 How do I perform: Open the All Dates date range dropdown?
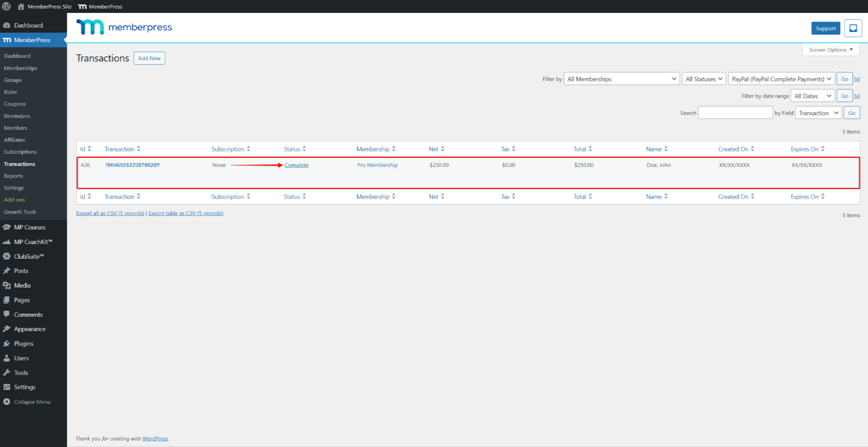812,96
